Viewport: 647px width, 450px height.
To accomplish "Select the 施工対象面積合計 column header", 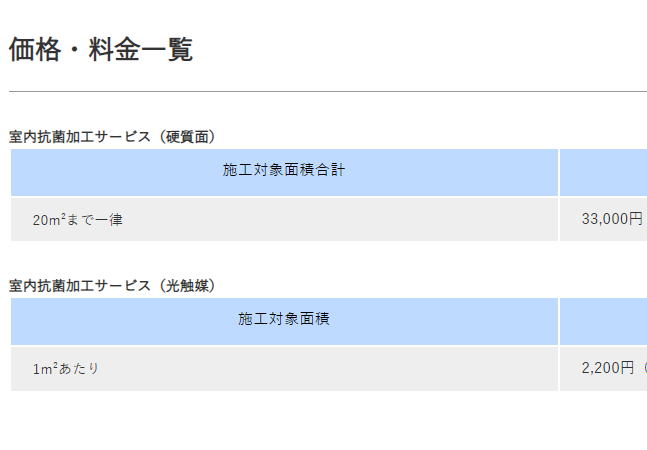I will click(x=284, y=171).
